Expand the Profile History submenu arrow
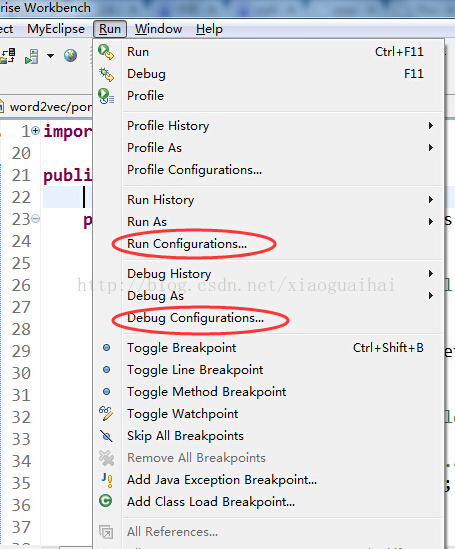455x549 pixels. 431,125
